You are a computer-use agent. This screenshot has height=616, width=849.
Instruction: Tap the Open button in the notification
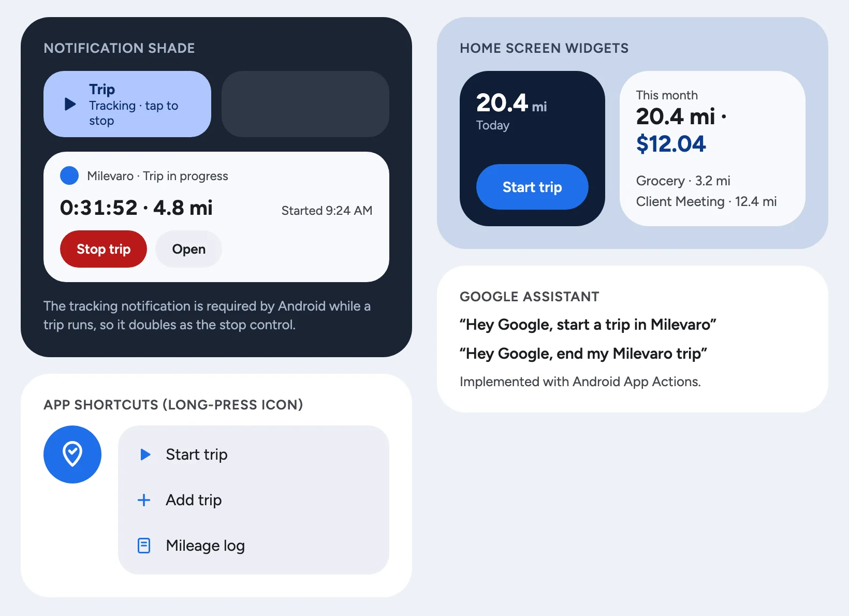coord(189,249)
